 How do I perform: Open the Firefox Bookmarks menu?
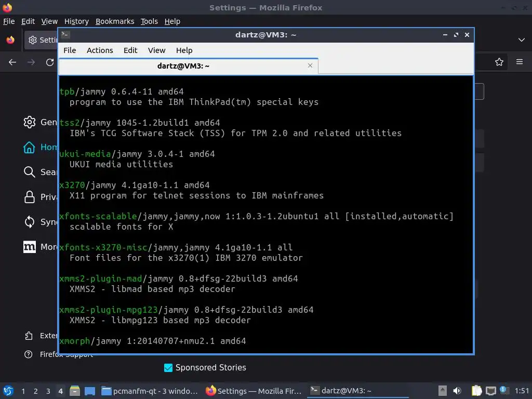tap(115, 21)
